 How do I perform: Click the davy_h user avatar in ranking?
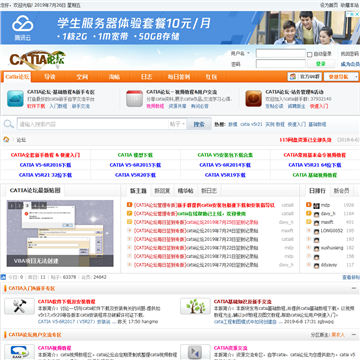tap(316, 214)
